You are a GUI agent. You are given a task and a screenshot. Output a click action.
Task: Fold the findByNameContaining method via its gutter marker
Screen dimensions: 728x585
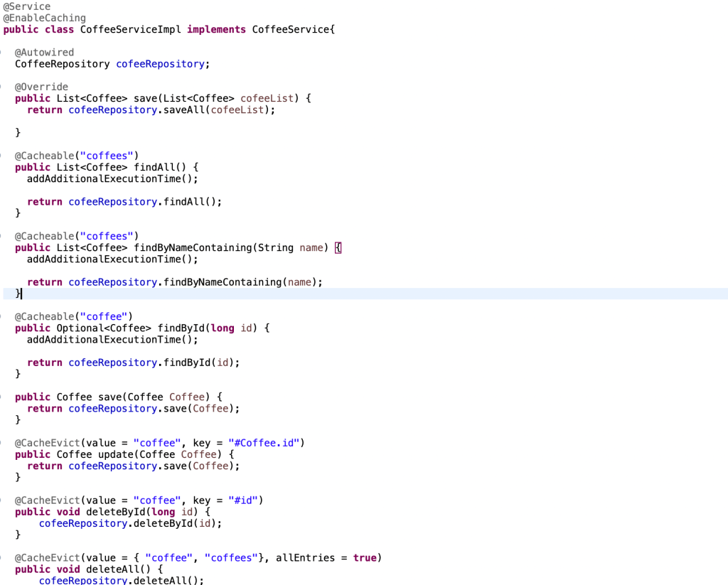(2, 236)
